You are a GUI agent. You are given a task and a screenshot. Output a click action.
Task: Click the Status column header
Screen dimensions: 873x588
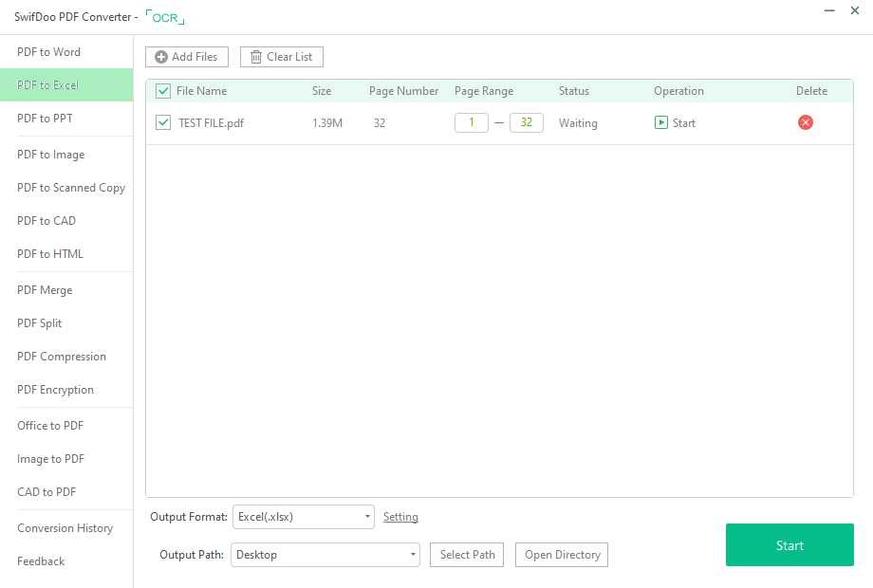[574, 91]
